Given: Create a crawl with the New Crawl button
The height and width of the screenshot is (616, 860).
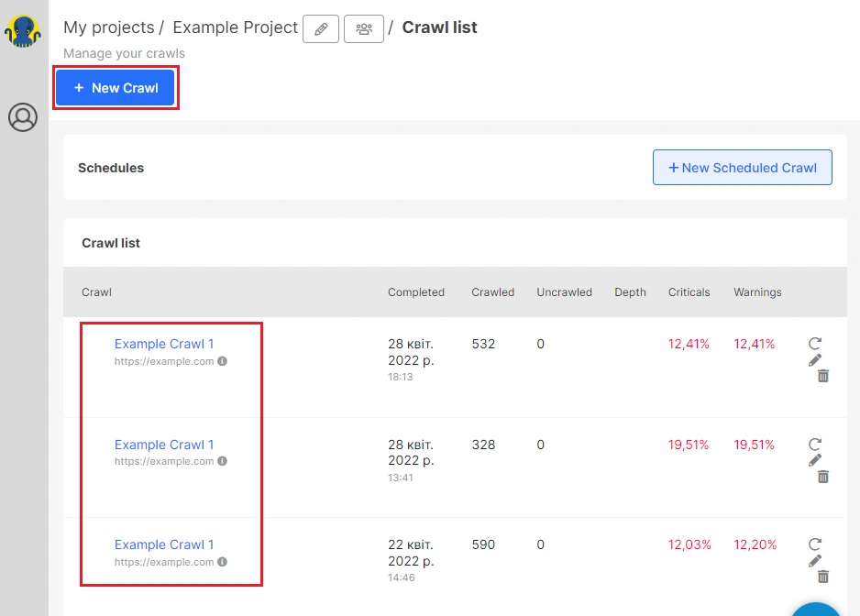Looking at the screenshot, I should pyautogui.click(x=115, y=87).
